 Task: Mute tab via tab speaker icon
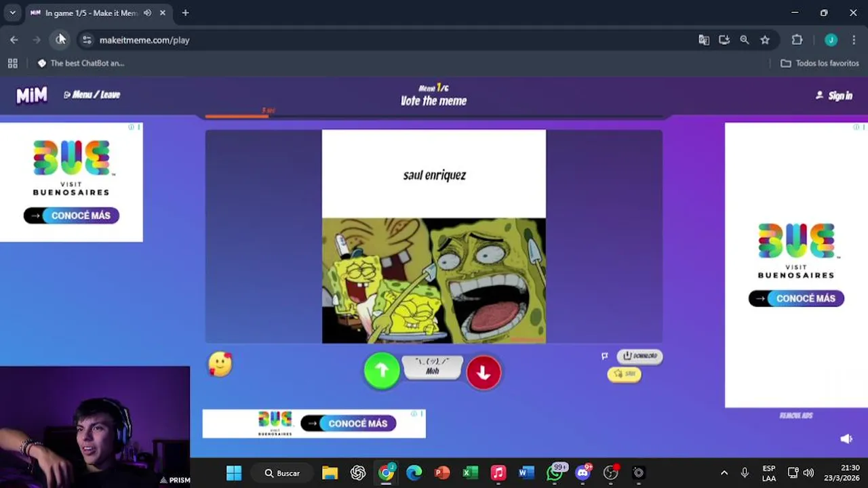tap(147, 13)
